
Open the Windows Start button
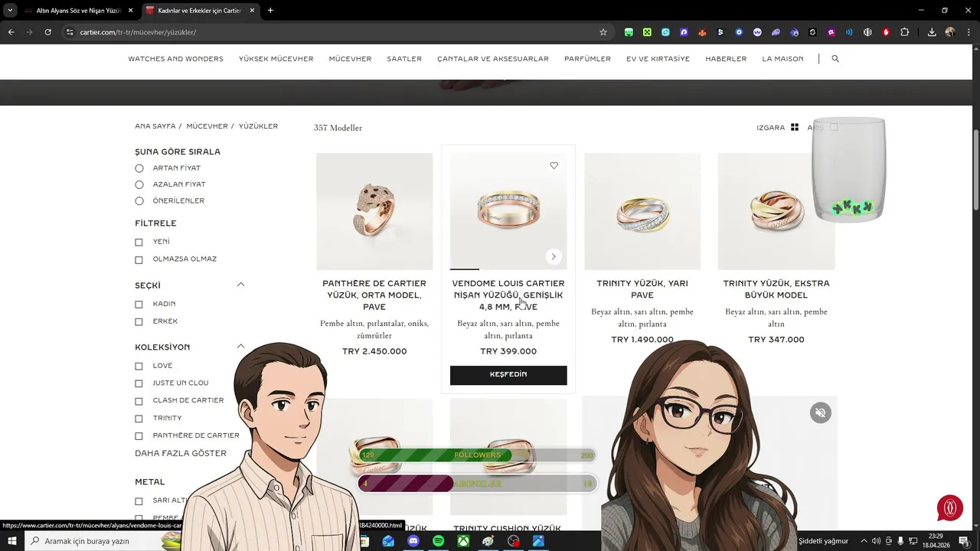12,541
